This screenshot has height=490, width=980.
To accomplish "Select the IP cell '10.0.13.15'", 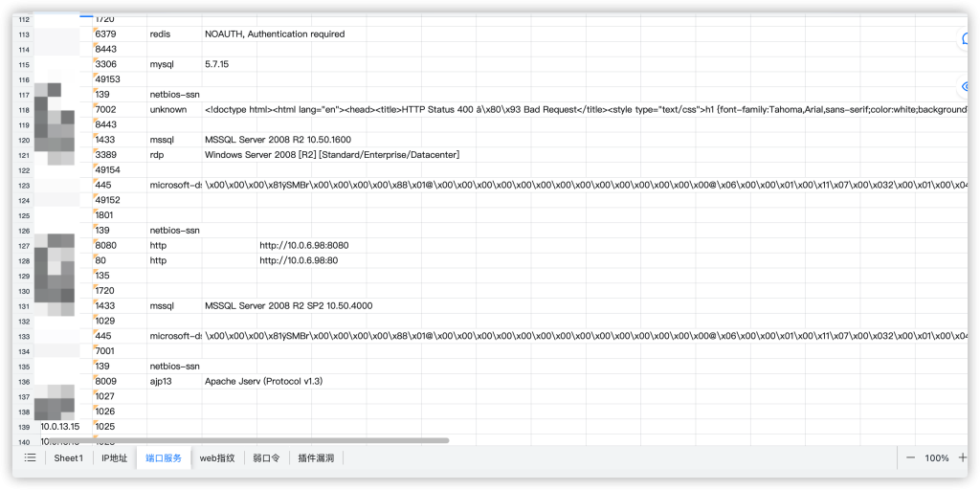I will 60,426.
